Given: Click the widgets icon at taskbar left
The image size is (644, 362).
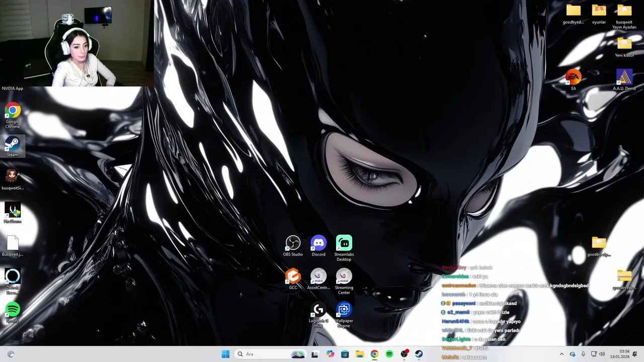Looking at the screenshot, I should click(x=11, y=354).
